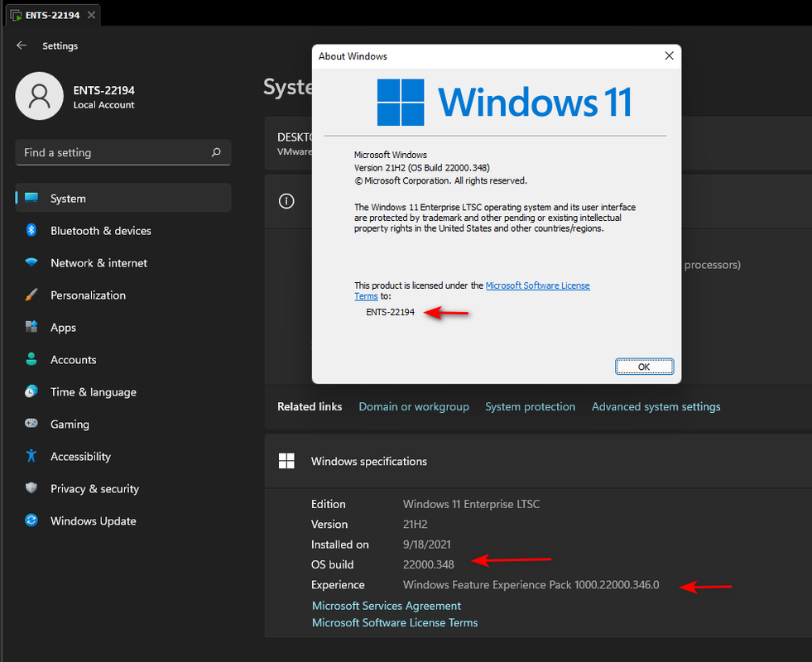Click the Experience pack version text
This screenshot has height=662, width=812.
coord(531,585)
